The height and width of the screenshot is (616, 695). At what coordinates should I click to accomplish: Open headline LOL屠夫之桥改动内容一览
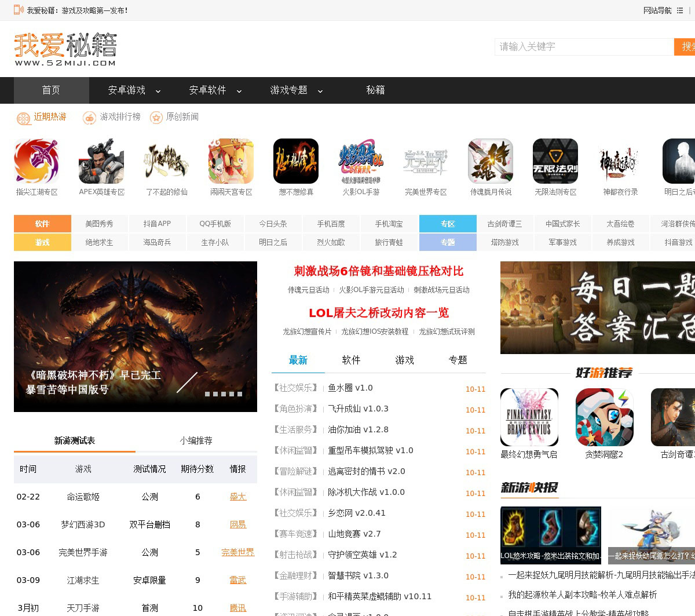[x=379, y=313]
